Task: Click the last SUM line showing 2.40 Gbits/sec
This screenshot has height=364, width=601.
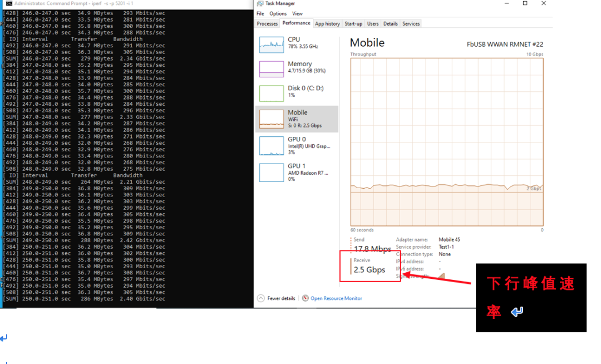Action: point(85,299)
